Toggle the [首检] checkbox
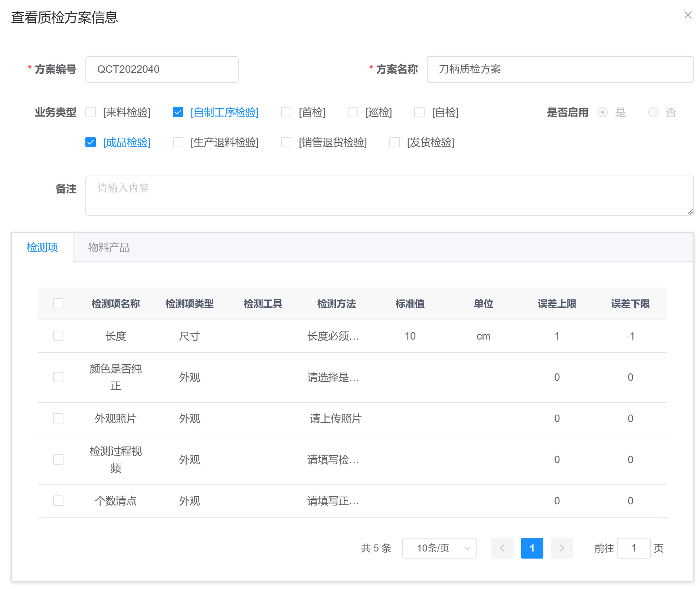This screenshot has height=589, width=700. [x=286, y=112]
